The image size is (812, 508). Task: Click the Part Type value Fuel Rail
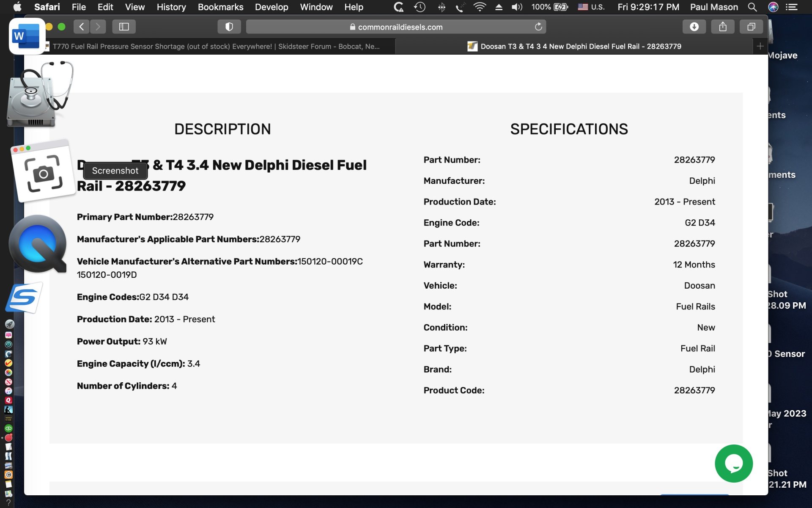click(x=698, y=348)
